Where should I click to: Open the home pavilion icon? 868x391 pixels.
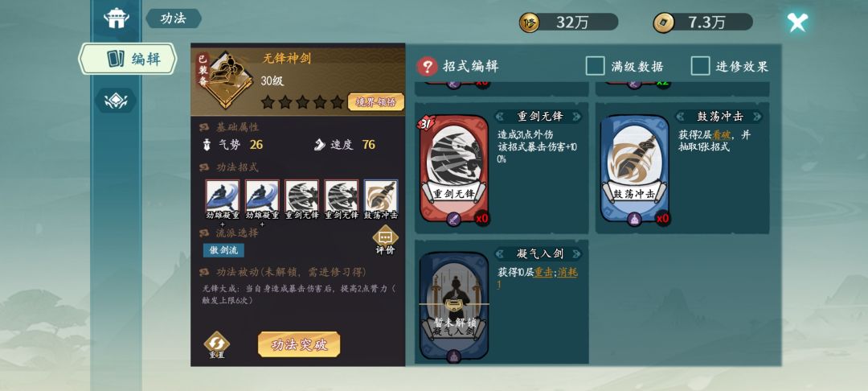click(117, 18)
